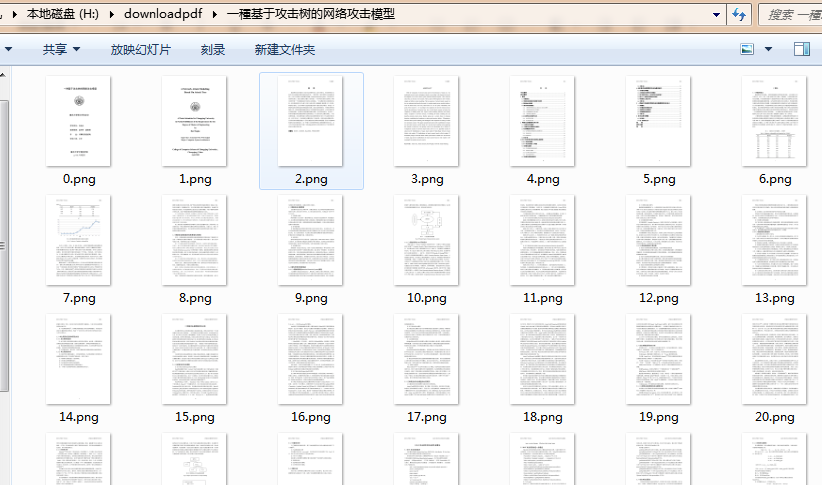This screenshot has height=485, width=822.
Task: Open the view options dropdown arrow
Action: click(x=769, y=49)
